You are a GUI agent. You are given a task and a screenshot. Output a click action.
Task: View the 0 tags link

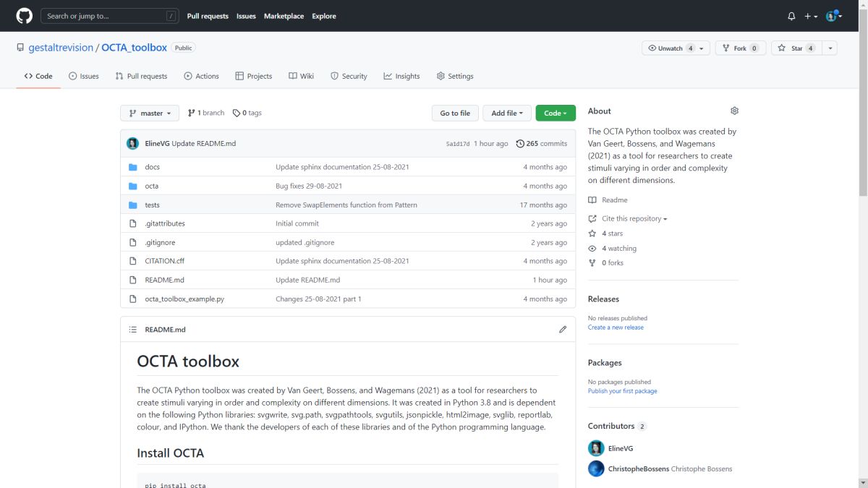coord(247,113)
